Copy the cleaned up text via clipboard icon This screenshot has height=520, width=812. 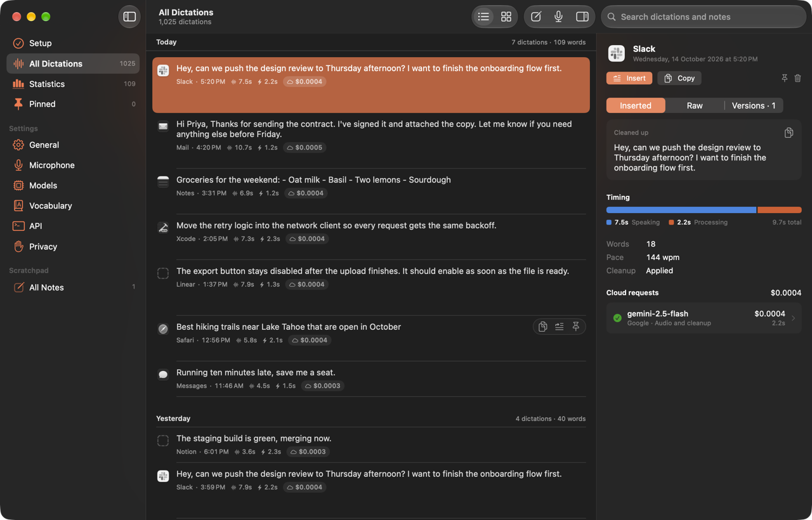[x=789, y=133]
